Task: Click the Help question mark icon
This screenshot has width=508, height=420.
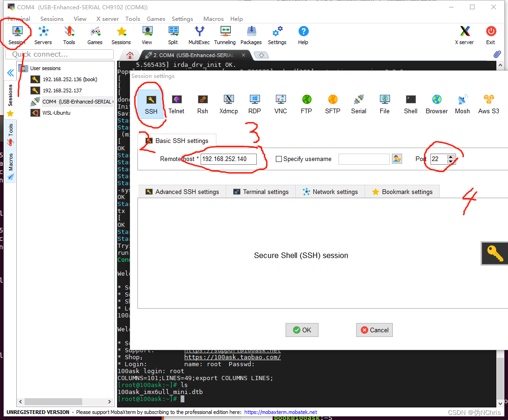Action: point(303,35)
